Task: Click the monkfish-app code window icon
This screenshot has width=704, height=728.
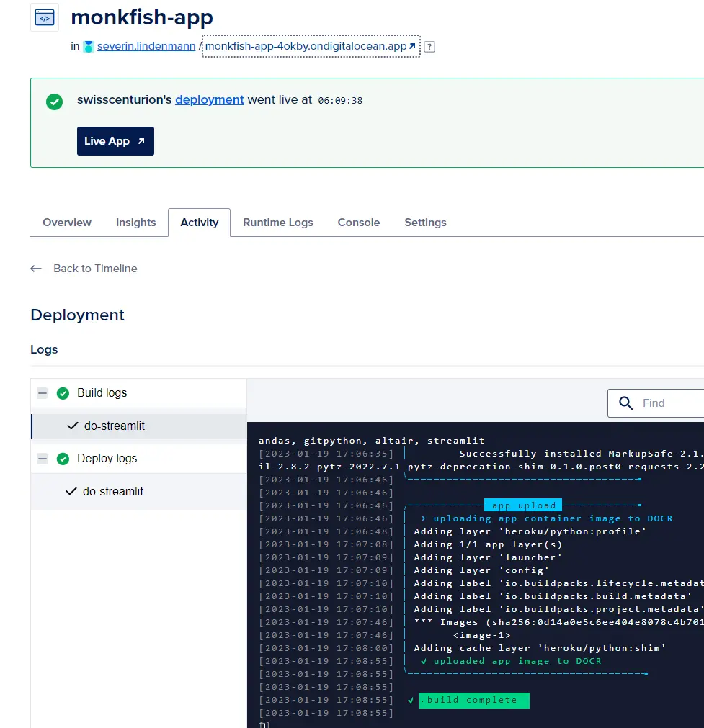Action: point(45,18)
